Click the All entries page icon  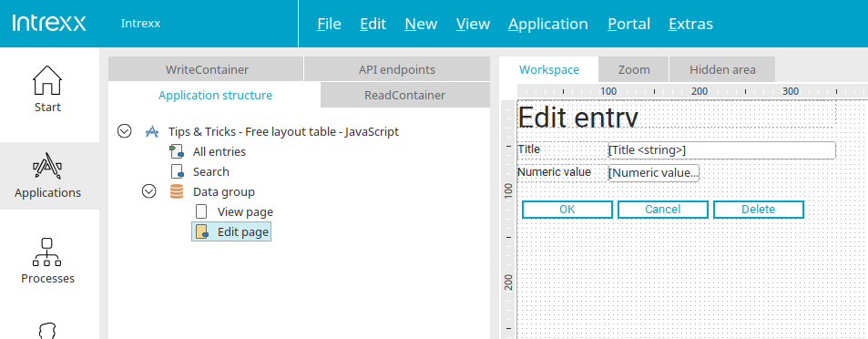pyautogui.click(x=176, y=151)
